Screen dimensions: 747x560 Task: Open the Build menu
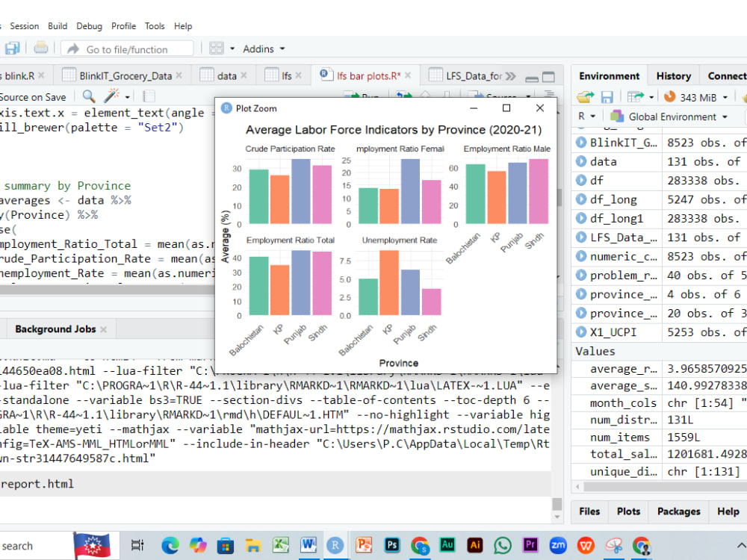pyautogui.click(x=58, y=26)
